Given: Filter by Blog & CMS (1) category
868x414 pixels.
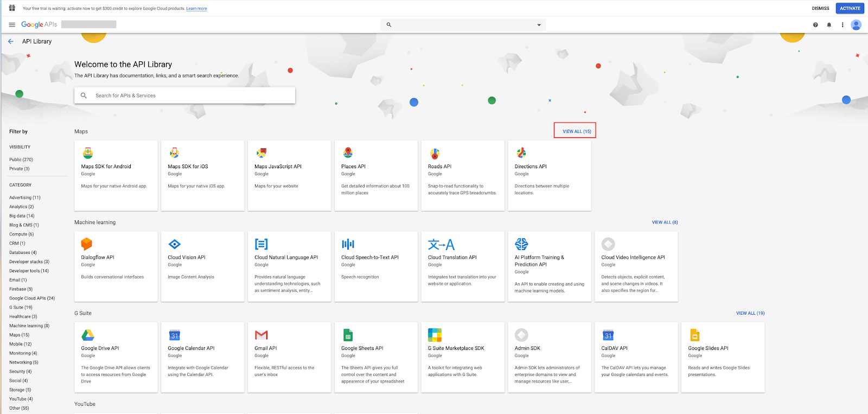Looking at the screenshot, I should tap(24, 225).
